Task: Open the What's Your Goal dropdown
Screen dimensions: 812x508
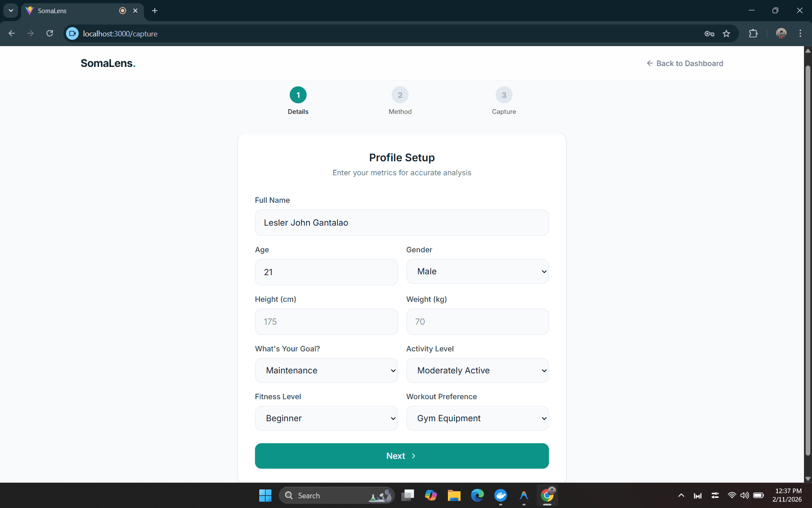Action: click(x=326, y=370)
